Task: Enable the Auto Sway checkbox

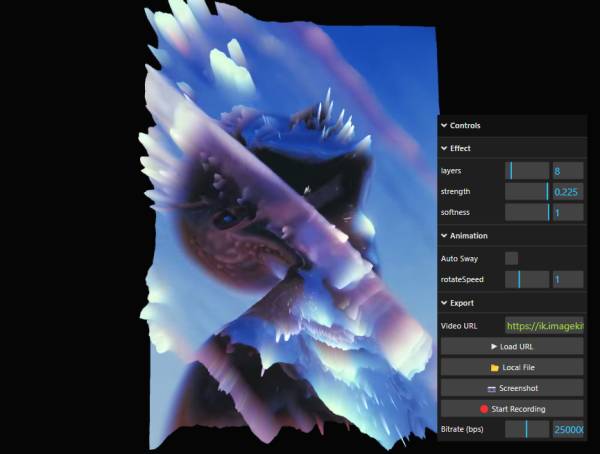Action: pos(511,258)
